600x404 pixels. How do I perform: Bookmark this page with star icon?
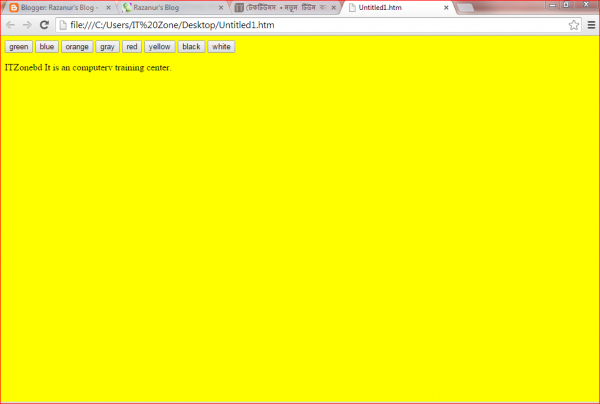573,25
